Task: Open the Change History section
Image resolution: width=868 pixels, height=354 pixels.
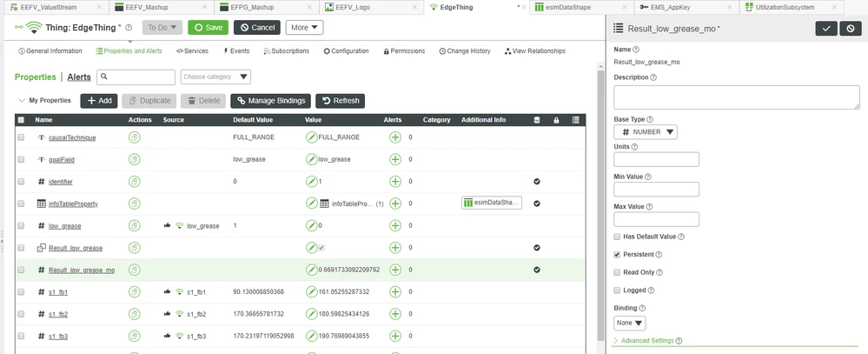Action: pyautogui.click(x=465, y=51)
